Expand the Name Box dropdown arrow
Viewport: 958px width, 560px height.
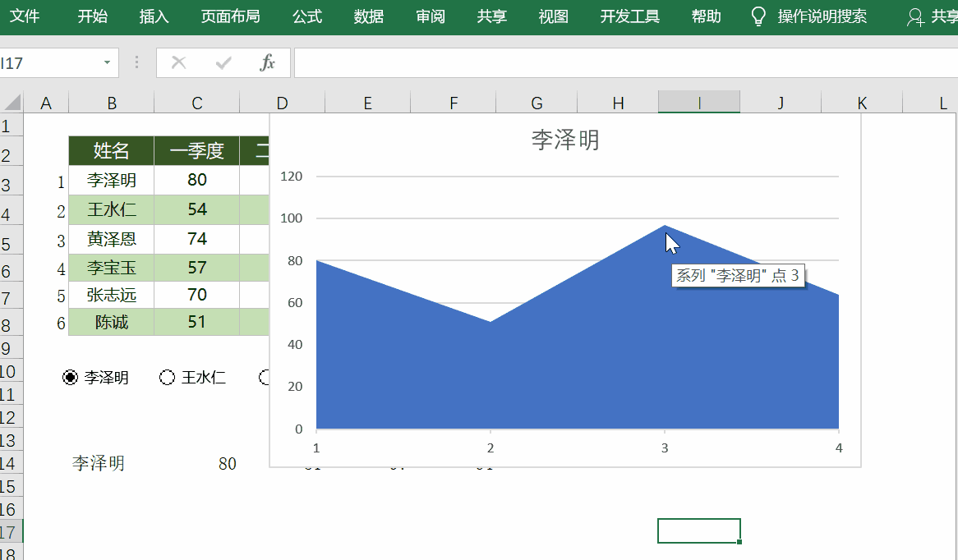(107, 63)
